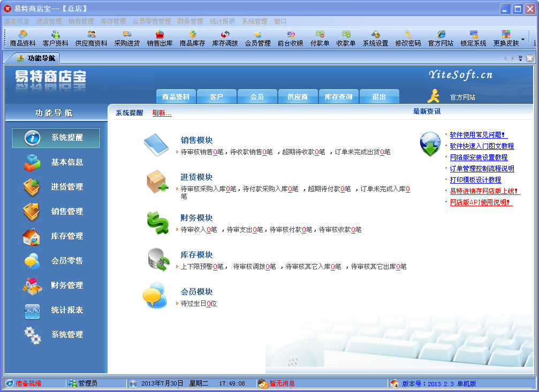The height and width of the screenshot is (392, 539).
Task: Open the 客户资料 (Customer Info) toolbar icon
Action: click(55, 37)
